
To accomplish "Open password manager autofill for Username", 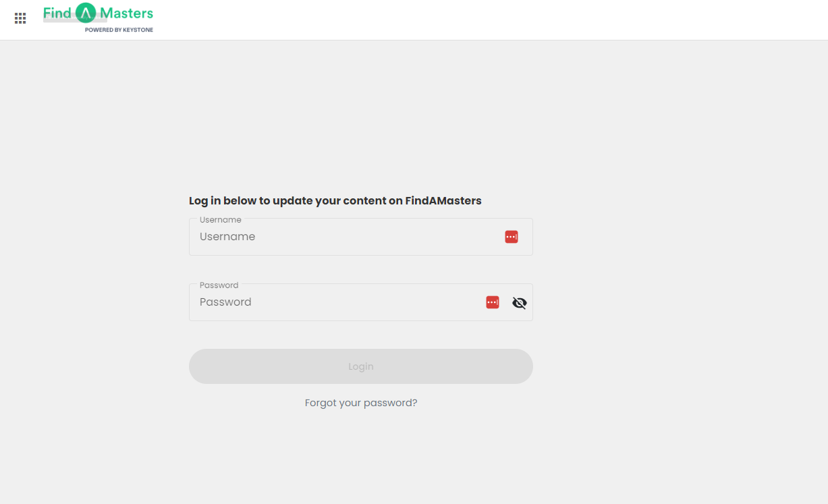I will (x=511, y=236).
